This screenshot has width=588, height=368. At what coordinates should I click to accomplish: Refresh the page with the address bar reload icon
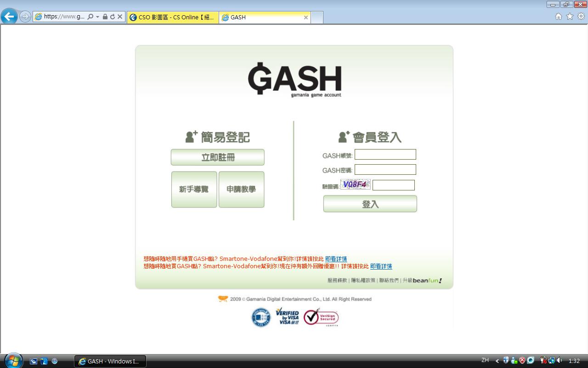pyautogui.click(x=112, y=17)
